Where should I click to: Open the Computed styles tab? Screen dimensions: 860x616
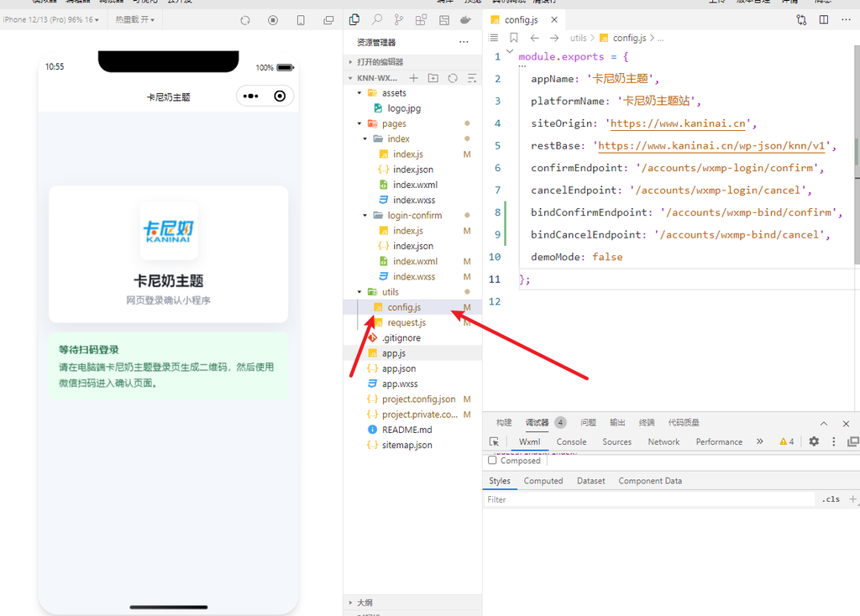pyautogui.click(x=543, y=481)
